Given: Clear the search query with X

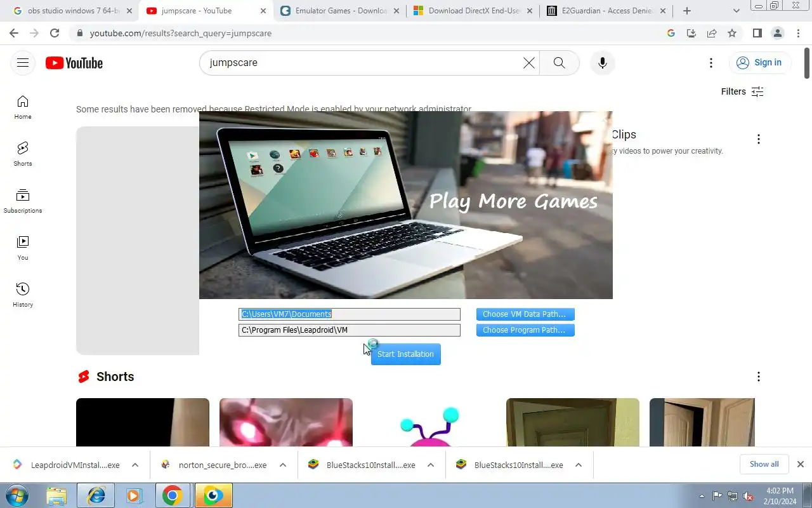Looking at the screenshot, I should point(529,63).
